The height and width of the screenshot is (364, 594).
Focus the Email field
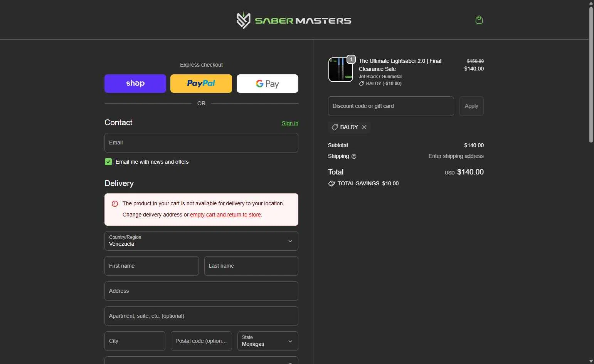coord(201,143)
